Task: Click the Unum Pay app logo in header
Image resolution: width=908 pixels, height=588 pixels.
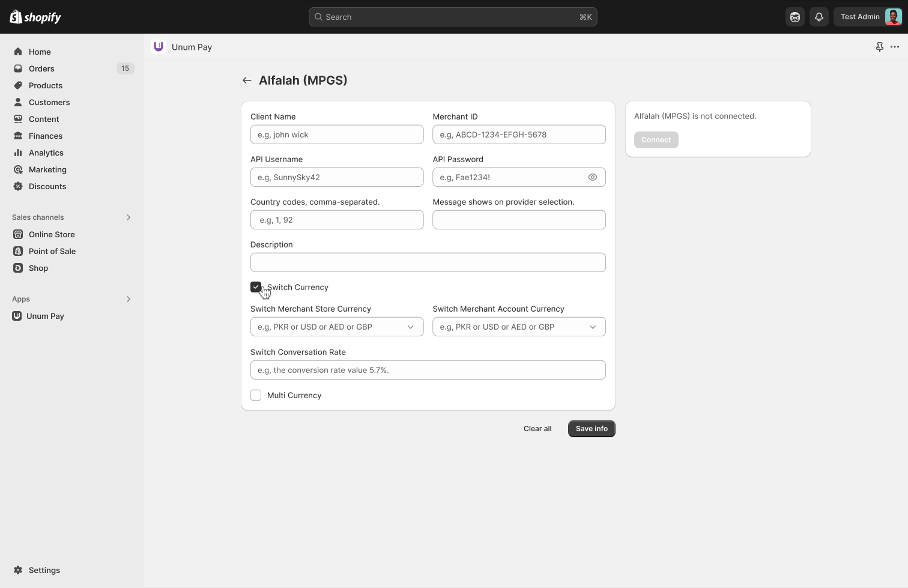Action: (159, 47)
